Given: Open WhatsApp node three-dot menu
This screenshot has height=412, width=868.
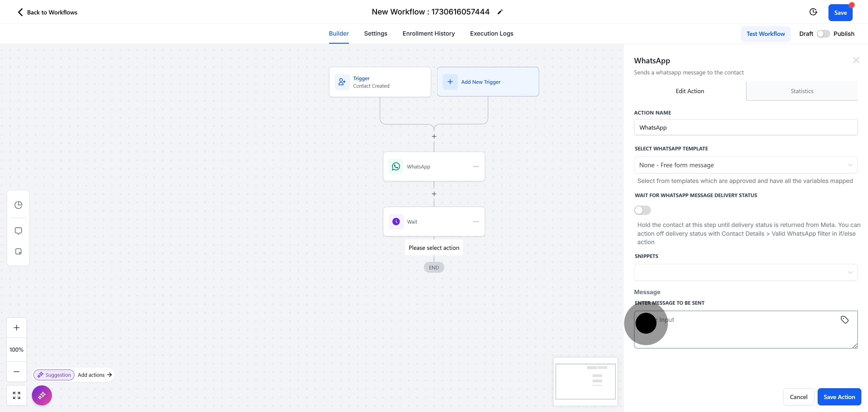Looking at the screenshot, I should (476, 166).
